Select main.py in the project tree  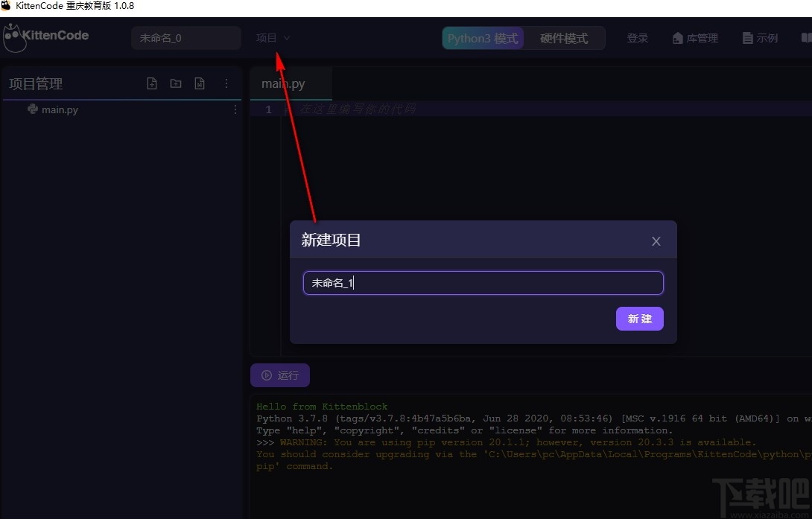[60, 109]
